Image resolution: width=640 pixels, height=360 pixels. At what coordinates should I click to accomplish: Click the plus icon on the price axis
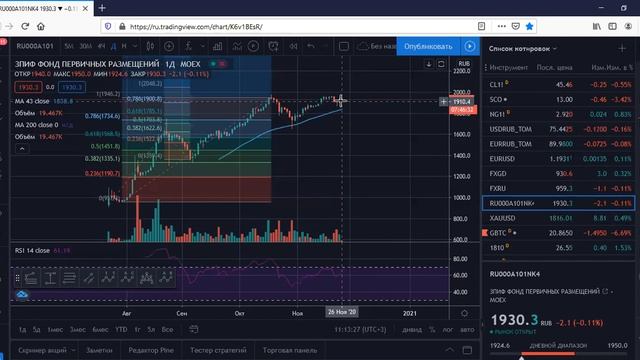tap(444, 101)
